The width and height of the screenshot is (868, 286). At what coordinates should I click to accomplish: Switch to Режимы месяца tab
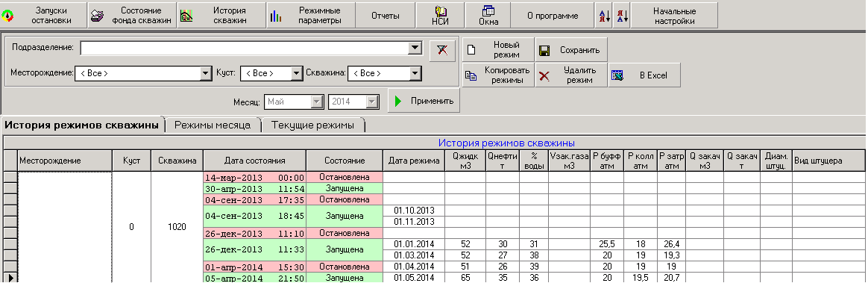(x=213, y=125)
